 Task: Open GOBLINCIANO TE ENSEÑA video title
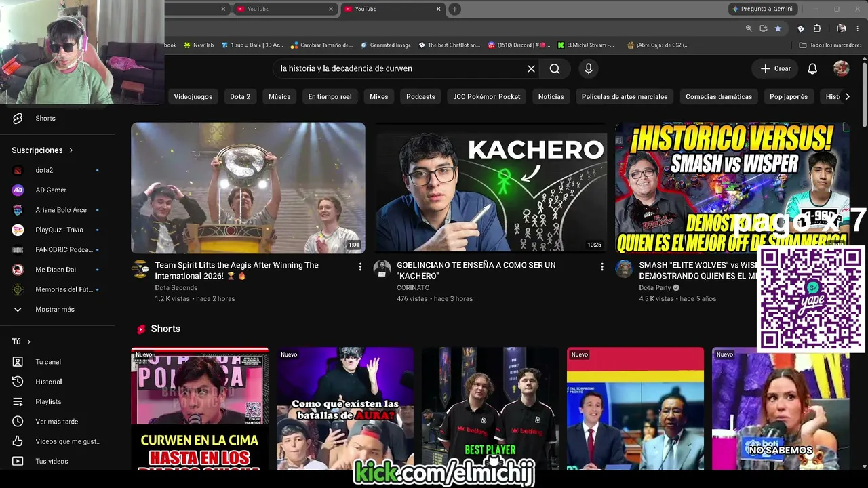476,270
